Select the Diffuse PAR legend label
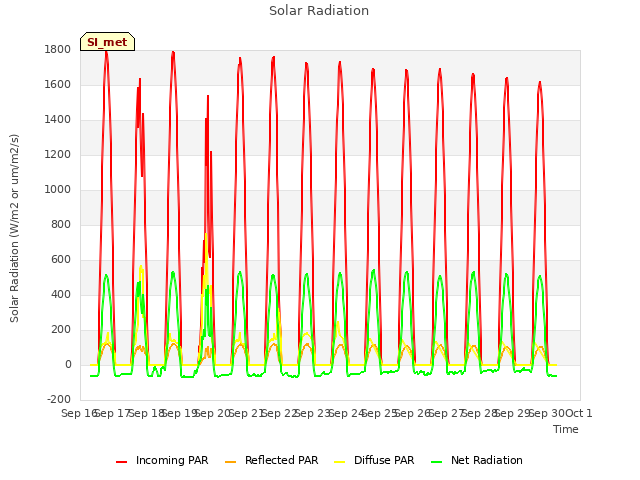Image resolution: width=640 pixels, height=480 pixels. (x=384, y=460)
